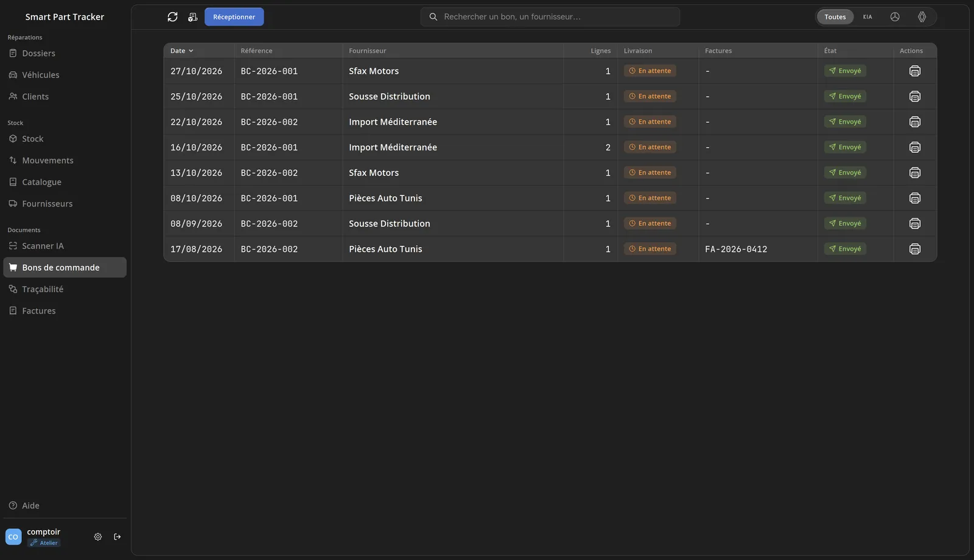Print the 08/09/2026 Sousse Distribution order
Viewport: 974px width, 560px height.
(x=914, y=223)
